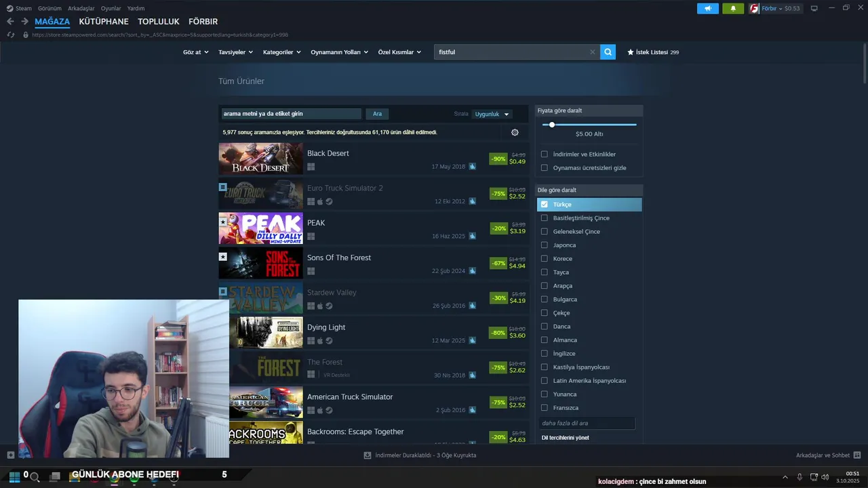The width and height of the screenshot is (868, 488).
Task: Open downloads status İndirmeler Duraklatıldı
Action: coord(420,455)
